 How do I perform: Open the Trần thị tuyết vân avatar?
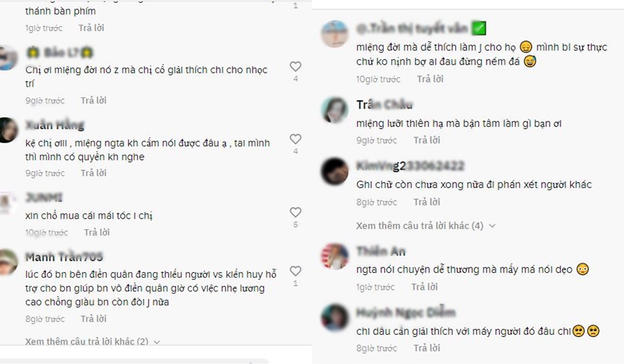pos(334,34)
